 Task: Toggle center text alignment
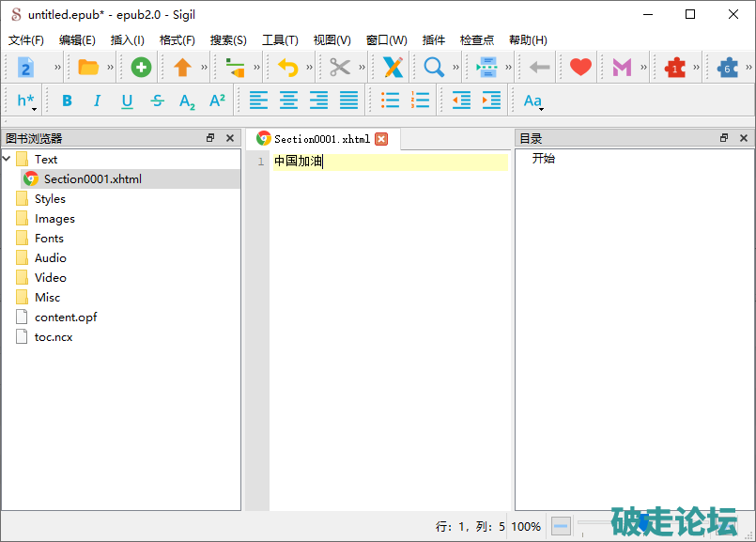point(288,101)
